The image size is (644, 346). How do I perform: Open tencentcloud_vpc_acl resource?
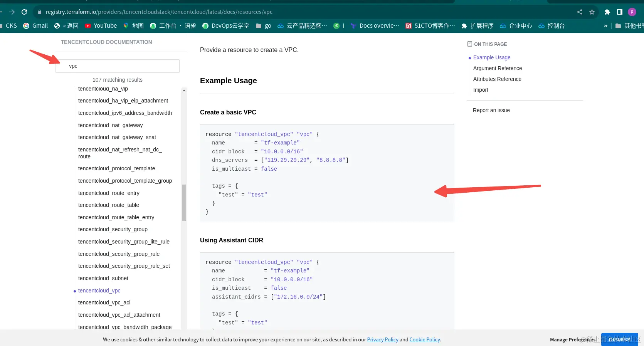point(104,302)
